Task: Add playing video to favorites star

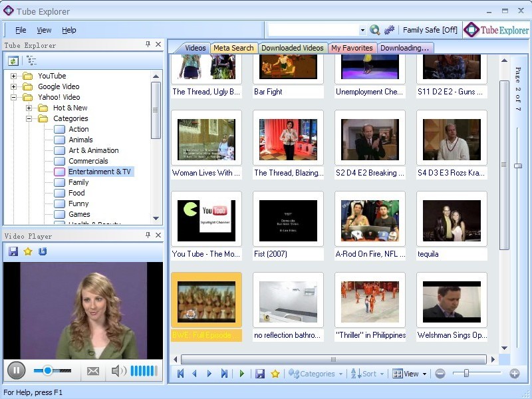Action: 28,251
